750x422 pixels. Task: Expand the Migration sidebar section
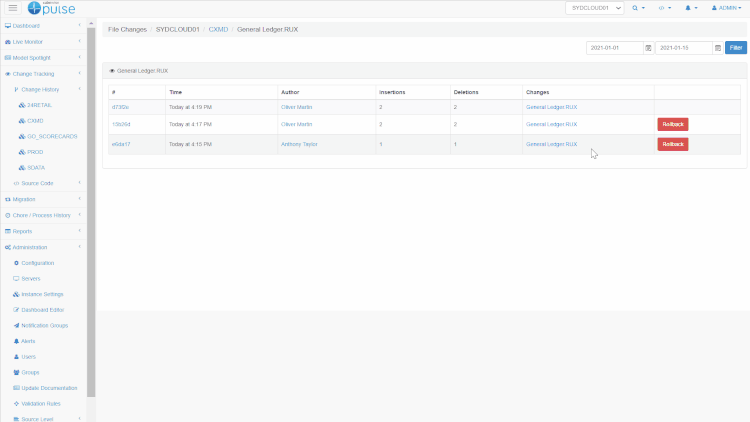click(x=26, y=199)
